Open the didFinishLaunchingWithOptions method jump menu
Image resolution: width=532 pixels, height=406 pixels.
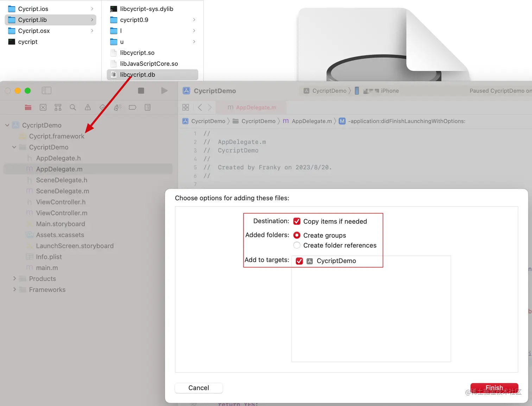point(402,121)
